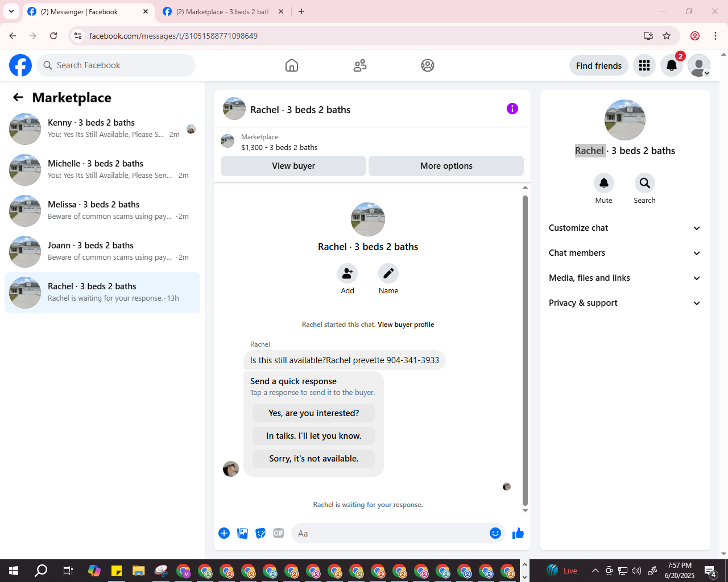Open Task View on taskbar
The width and height of the screenshot is (728, 582).
tap(68, 571)
